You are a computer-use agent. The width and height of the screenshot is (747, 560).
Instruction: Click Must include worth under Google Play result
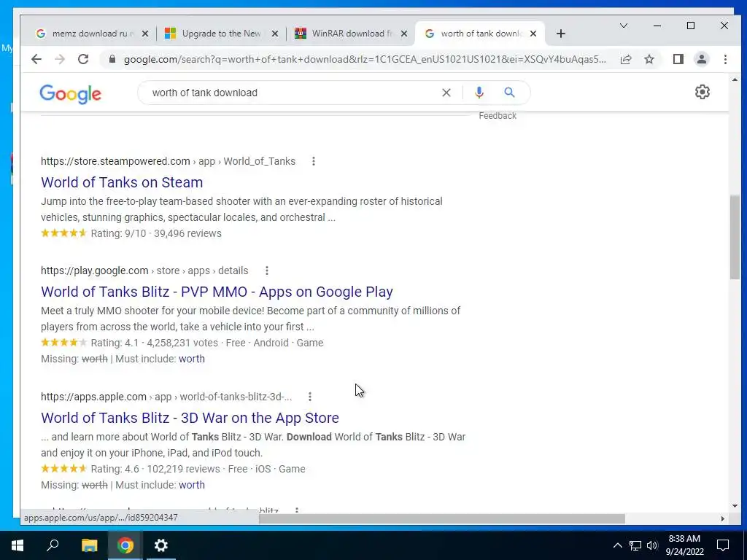coord(192,359)
